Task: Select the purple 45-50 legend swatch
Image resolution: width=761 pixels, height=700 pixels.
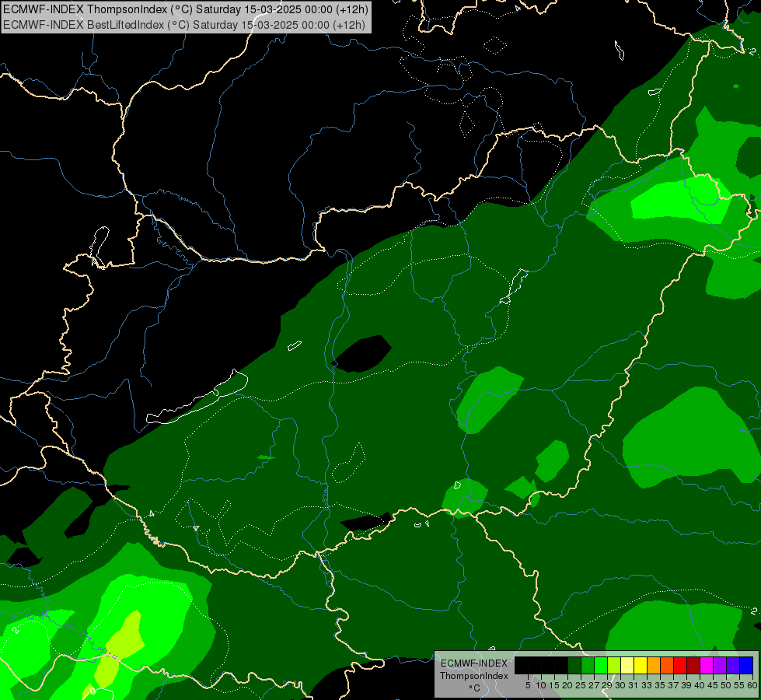Action: (720, 665)
